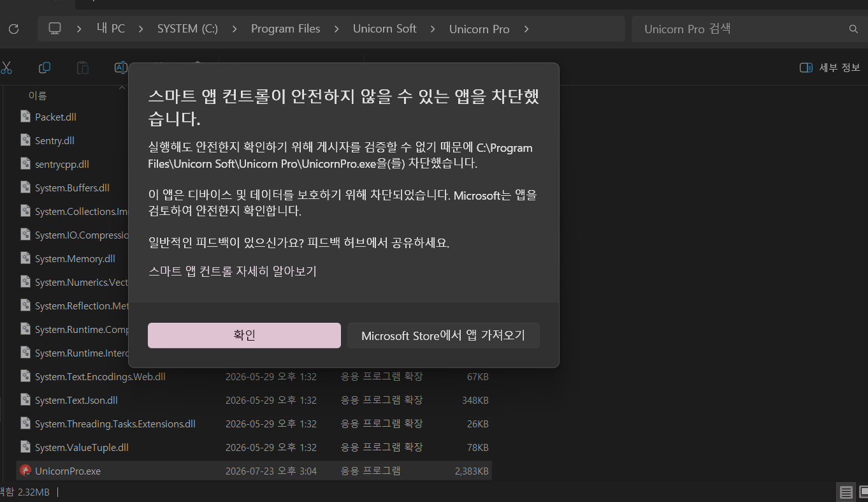This screenshot has height=502, width=868.
Task: Click the 2026-07-23 오후 3:04 date cell
Action: 271,471
